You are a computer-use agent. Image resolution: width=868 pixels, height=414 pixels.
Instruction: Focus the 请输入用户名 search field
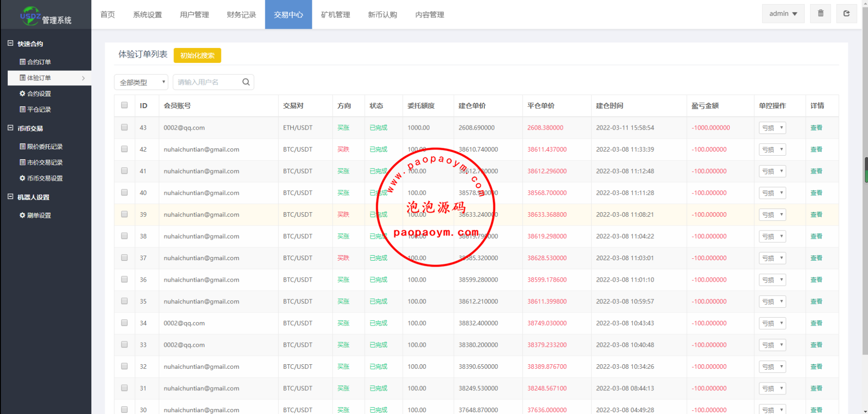[x=208, y=82]
